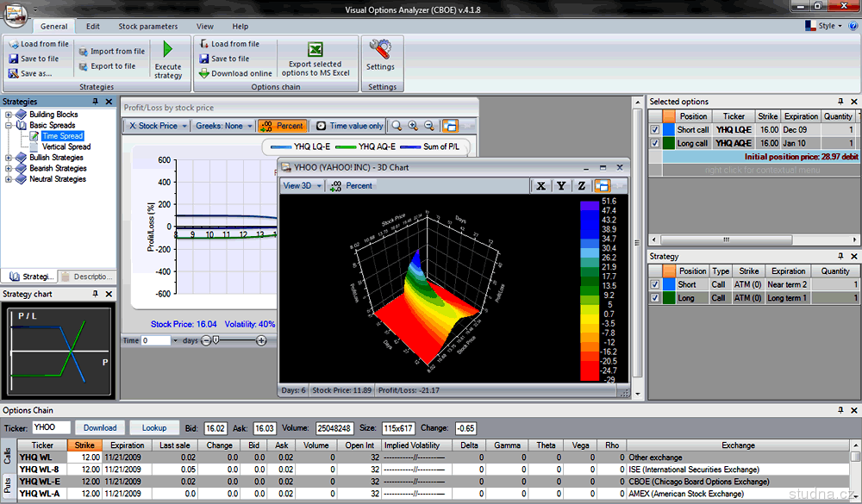Click Export selected options to MS Excel icon
The image size is (862, 504).
pos(315,50)
